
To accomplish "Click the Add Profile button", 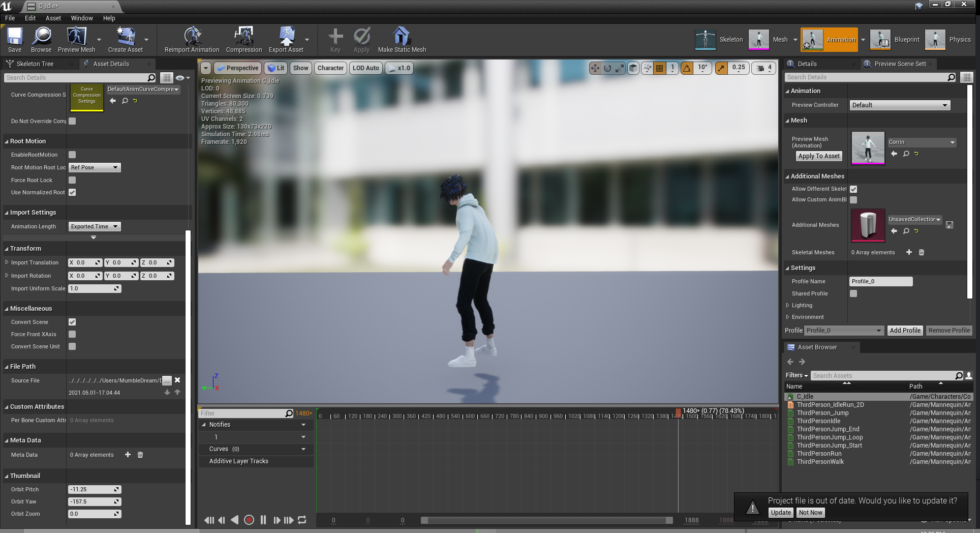I will pyautogui.click(x=905, y=330).
